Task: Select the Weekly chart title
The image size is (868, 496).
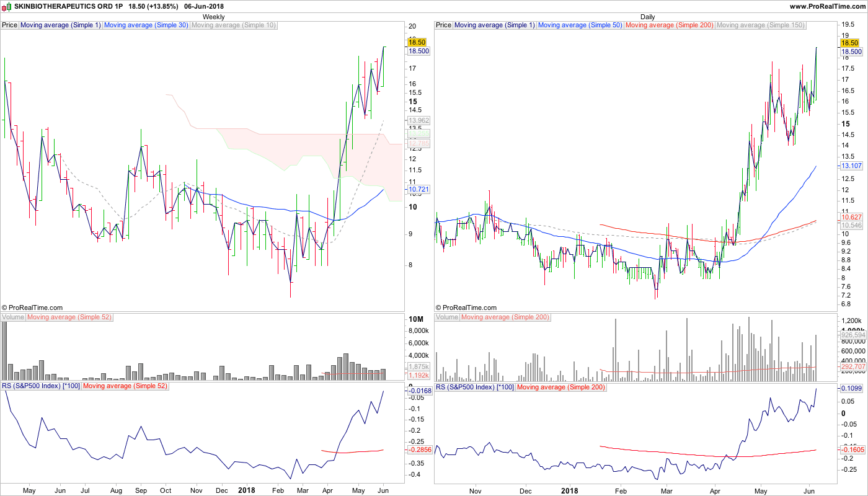Action: [x=214, y=17]
